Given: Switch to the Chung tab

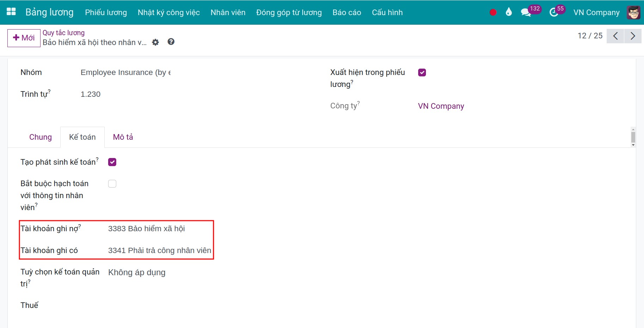Looking at the screenshot, I should pos(41,137).
